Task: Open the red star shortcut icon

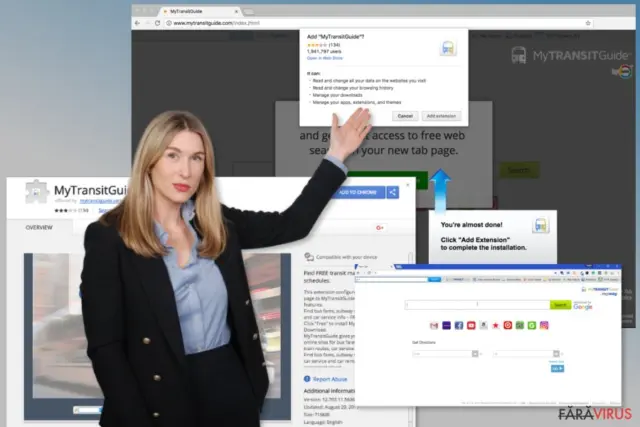Action: (x=496, y=325)
